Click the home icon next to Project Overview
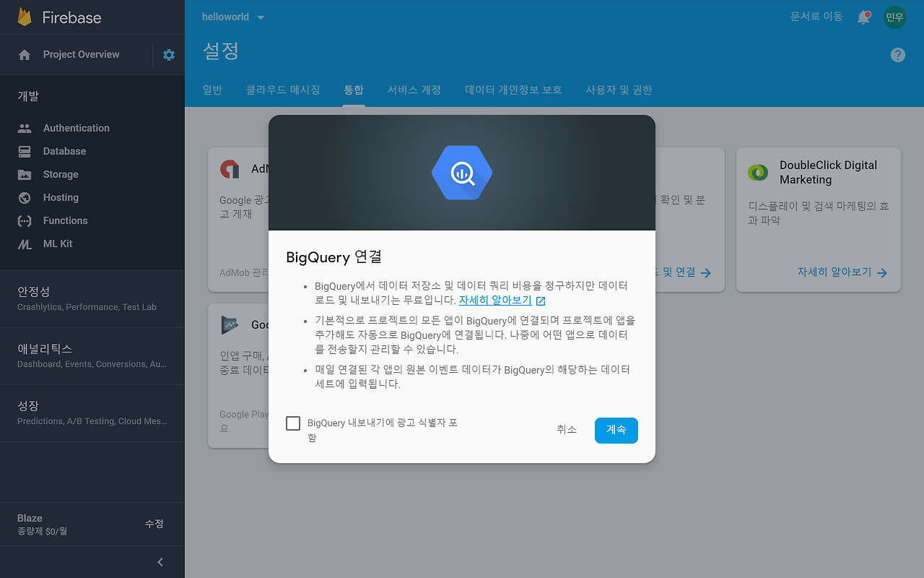 [x=25, y=54]
